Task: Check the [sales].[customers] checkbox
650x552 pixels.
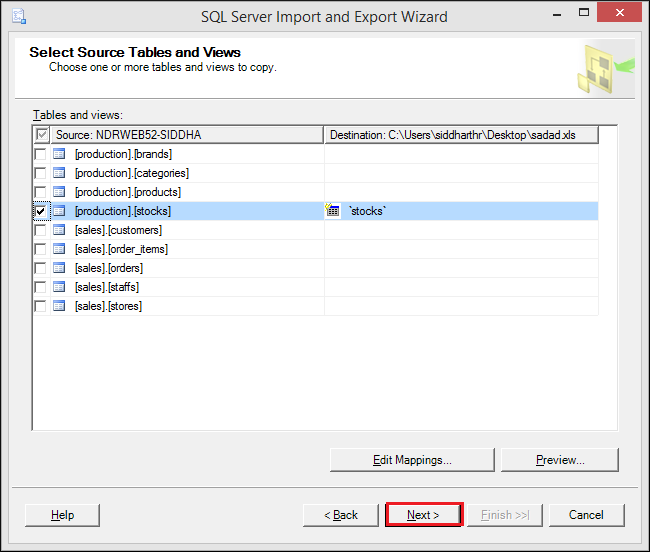Action: point(40,230)
